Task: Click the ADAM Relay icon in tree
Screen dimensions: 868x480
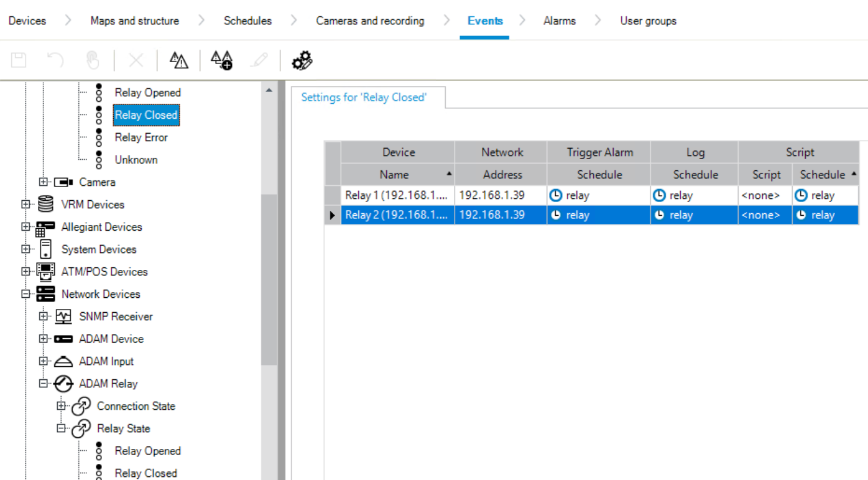Action: [x=63, y=384]
